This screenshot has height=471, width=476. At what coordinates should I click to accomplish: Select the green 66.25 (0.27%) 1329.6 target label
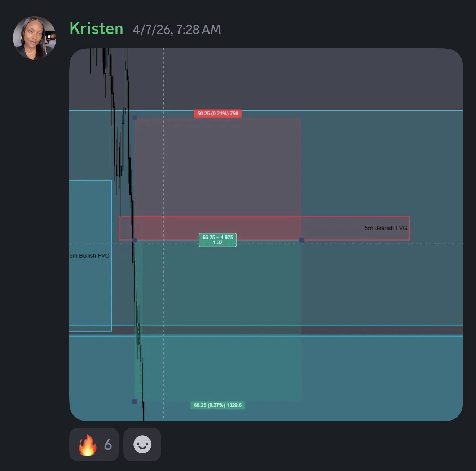[x=218, y=405]
